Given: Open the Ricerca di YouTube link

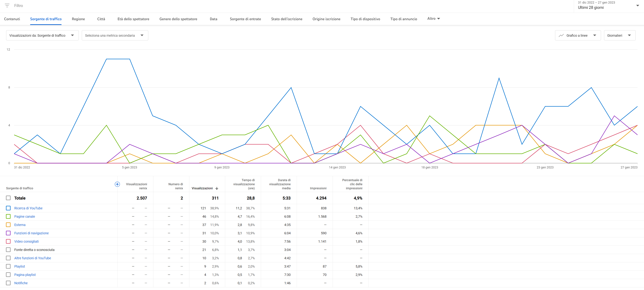Looking at the screenshot, I should [x=28, y=208].
